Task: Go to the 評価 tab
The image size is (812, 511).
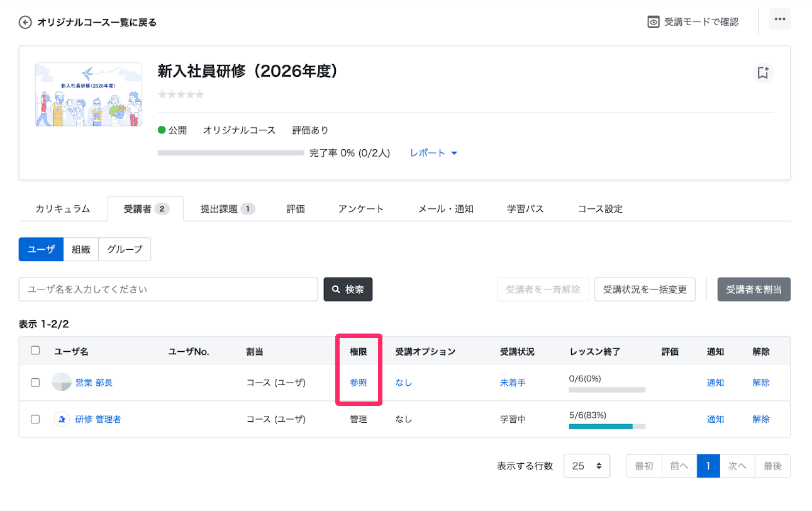Action: [296, 209]
